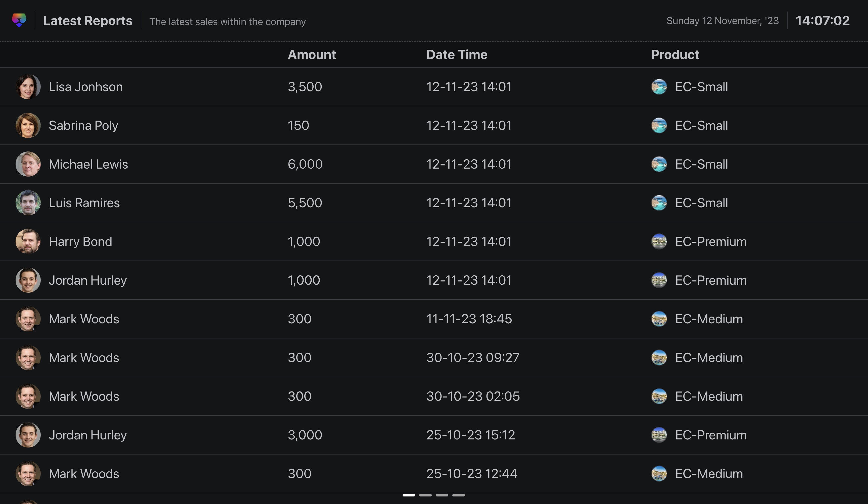
Task: Click EC-Premium icon in 12-11-23 Jordan Hurley row
Action: pyautogui.click(x=659, y=280)
